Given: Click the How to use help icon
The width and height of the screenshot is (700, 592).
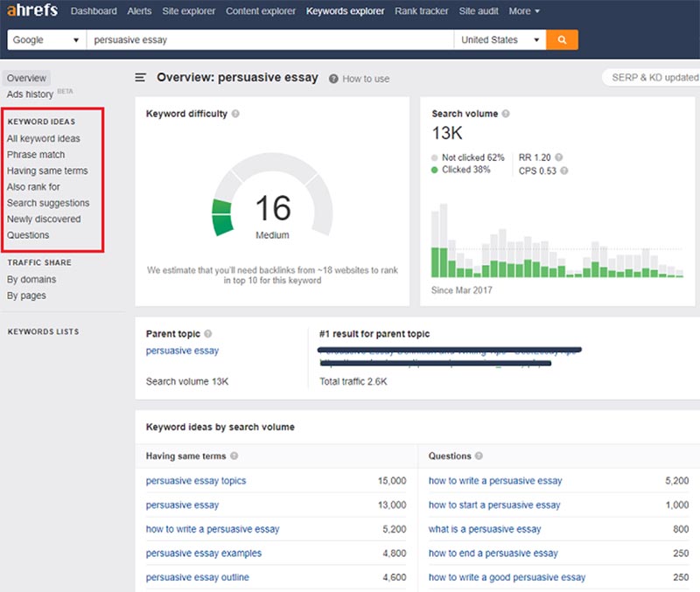Looking at the screenshot, I should click(x=333, y=79).
